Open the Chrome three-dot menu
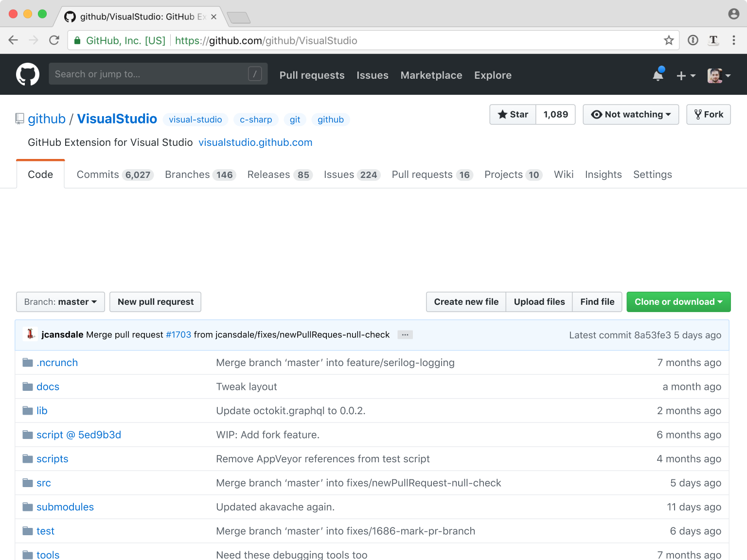Viewport: 747px width, 560px height. (733, 40)
